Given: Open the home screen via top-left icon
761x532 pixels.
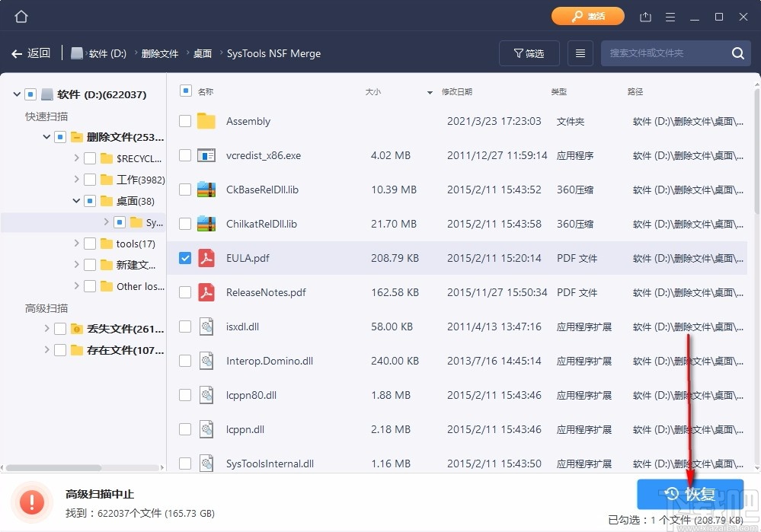Looking at the screenshot, I should (20, 15).
